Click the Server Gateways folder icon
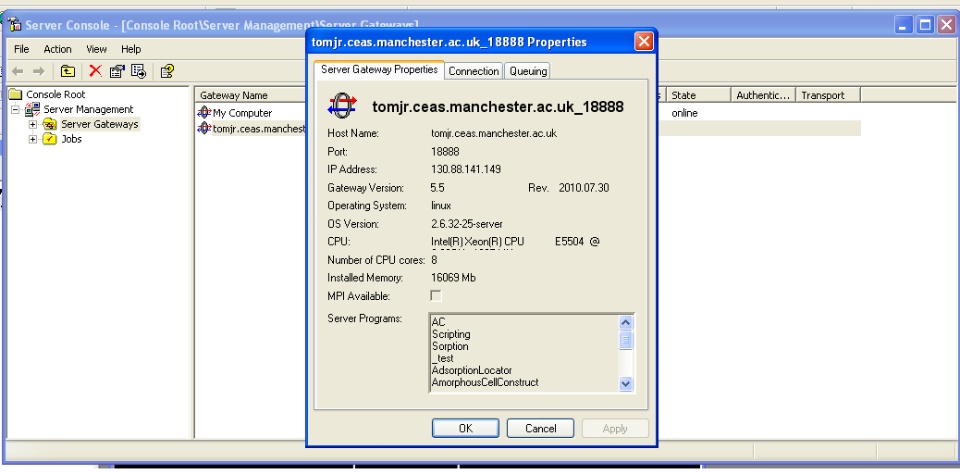960x474 pixels. click(50, 124)
